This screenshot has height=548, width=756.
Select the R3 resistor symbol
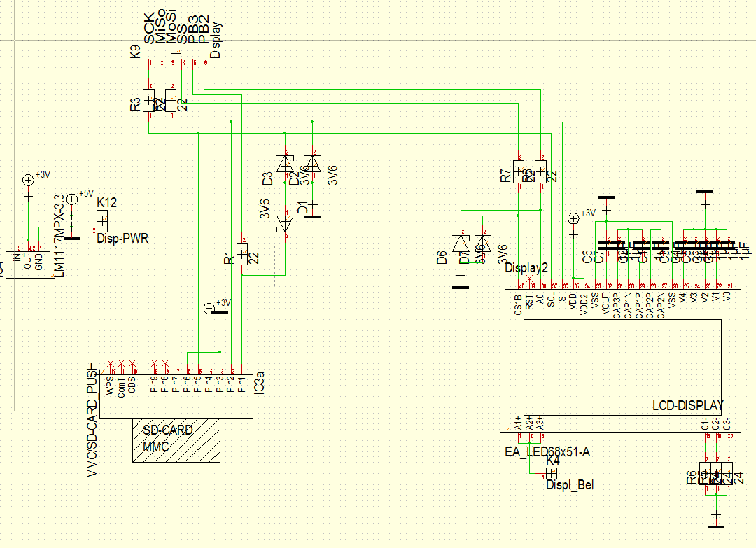tap(148, 100)
